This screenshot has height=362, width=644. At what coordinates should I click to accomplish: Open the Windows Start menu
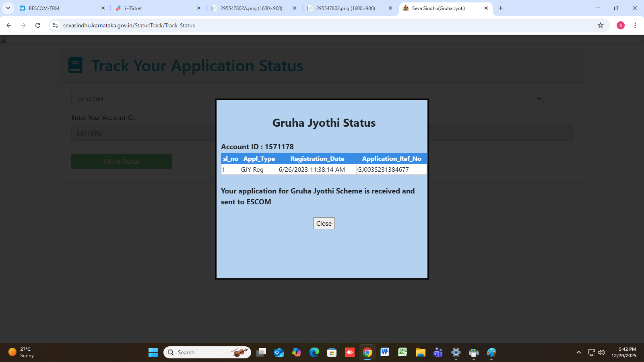pos(153,352)
